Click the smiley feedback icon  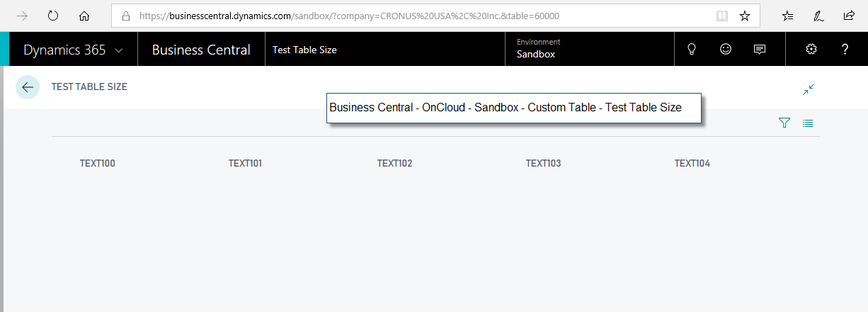click(x=726, y=49)
